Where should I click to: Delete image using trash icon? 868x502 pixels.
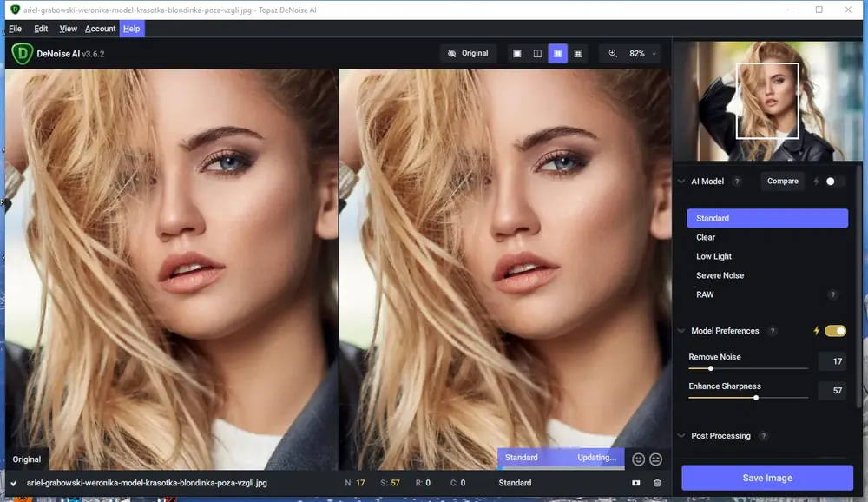tap(657, 483)
